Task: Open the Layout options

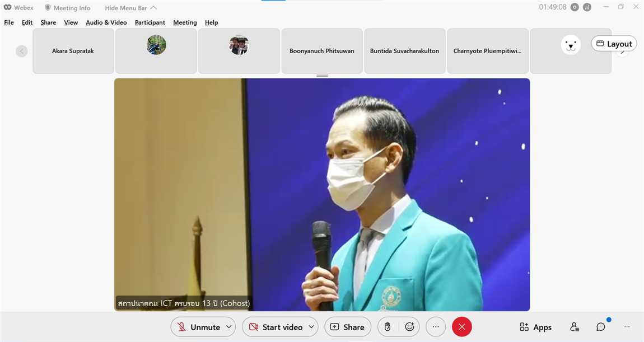Action: (614, 44)
